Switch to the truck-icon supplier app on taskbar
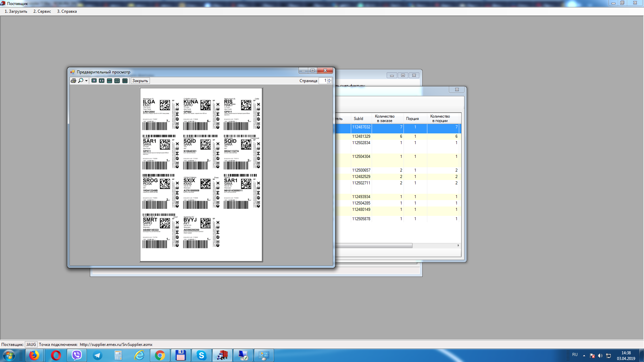This screenshot has width=644, height=362. tap(222, 355)
